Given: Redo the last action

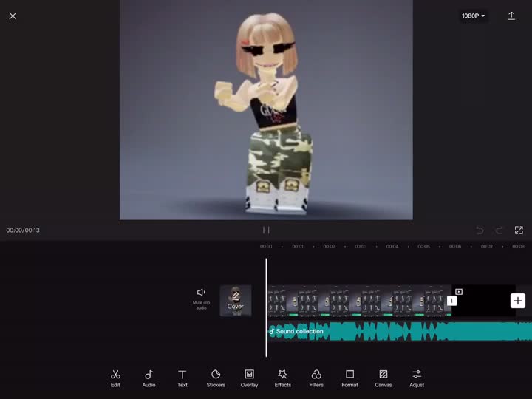Looking at the screenshot, I should tap(499, 231).
